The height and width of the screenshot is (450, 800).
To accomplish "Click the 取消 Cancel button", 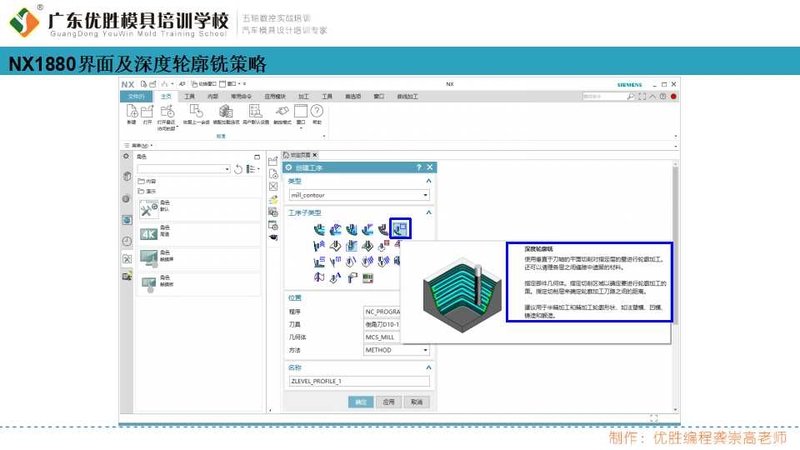I will click(x=417, y=402).
